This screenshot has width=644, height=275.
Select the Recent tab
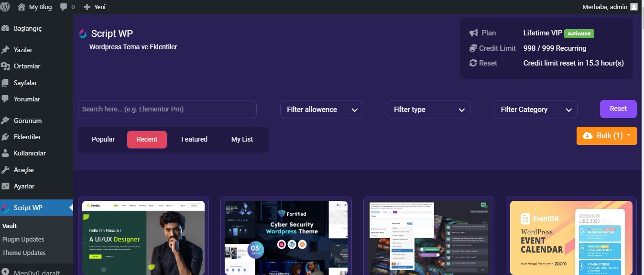pos(147,139)
